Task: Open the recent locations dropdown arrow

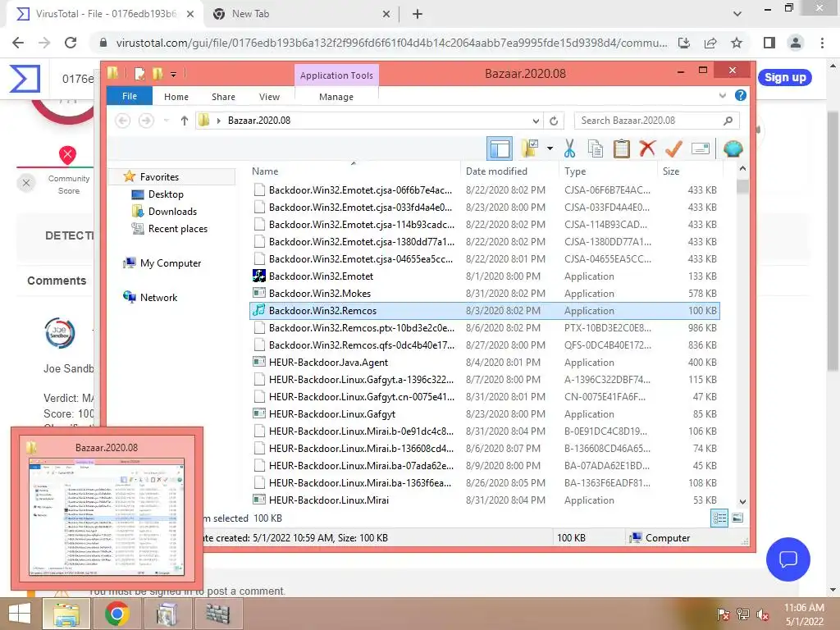Action: click(x=167, y=121)
